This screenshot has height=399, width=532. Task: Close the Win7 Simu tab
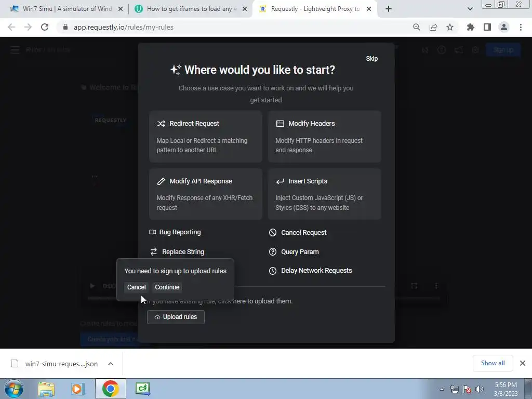pos(121,9)
